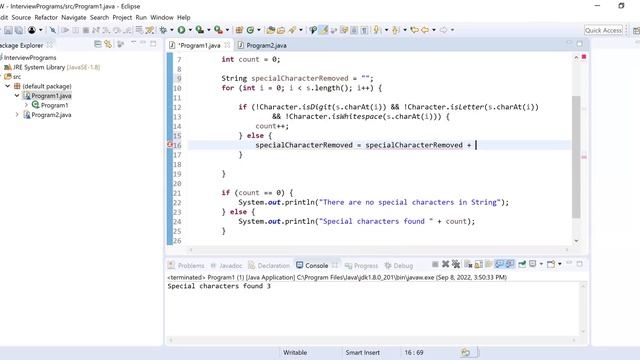Toggle Word Wrap in the Console toolbar
This screenshot has height=360, width=640.
[489, 264]
